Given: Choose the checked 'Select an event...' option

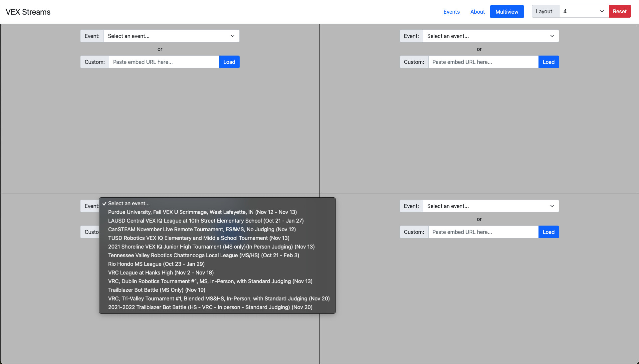Looking at the screenshot, I should click(129, 203).
